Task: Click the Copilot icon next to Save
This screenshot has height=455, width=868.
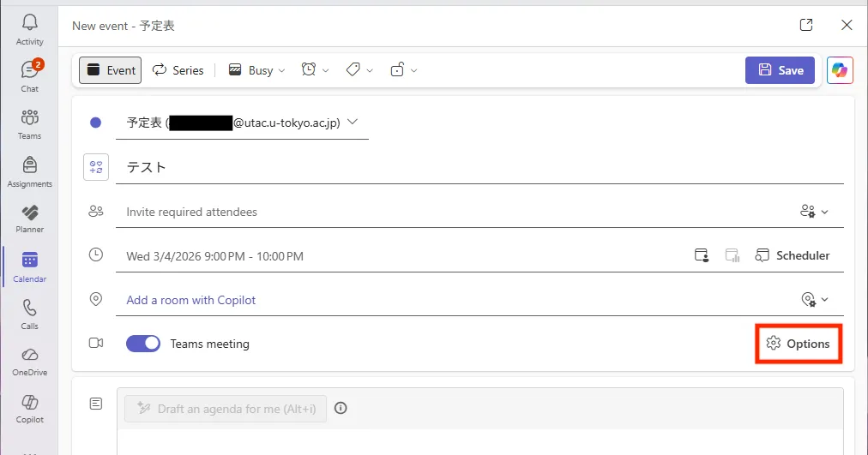Action: (x=840, y=70)
